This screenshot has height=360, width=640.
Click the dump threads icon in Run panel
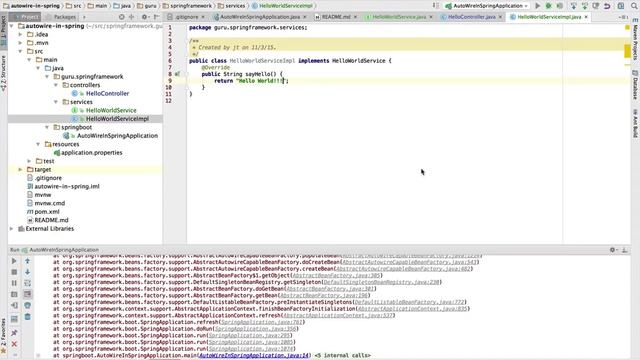click(14, 294)
